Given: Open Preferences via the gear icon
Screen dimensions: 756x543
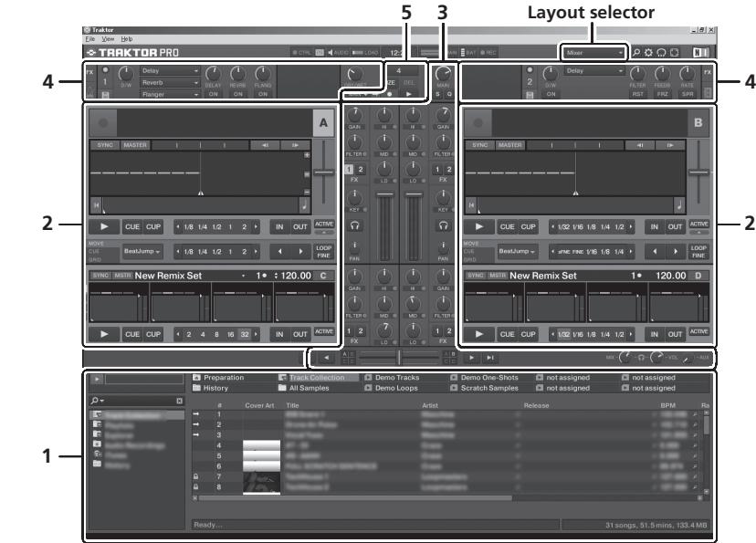Looking at the screenshot, I should [x=649, y=53].
